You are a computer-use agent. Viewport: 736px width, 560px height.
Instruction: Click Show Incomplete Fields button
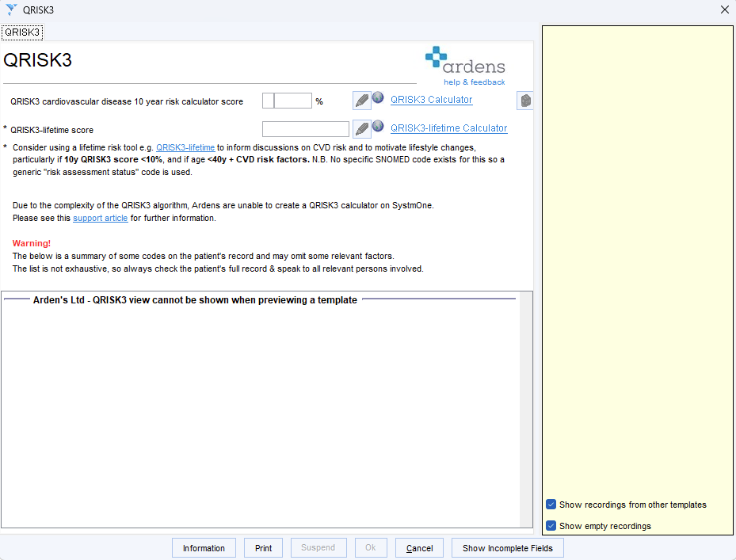(507, 548)
